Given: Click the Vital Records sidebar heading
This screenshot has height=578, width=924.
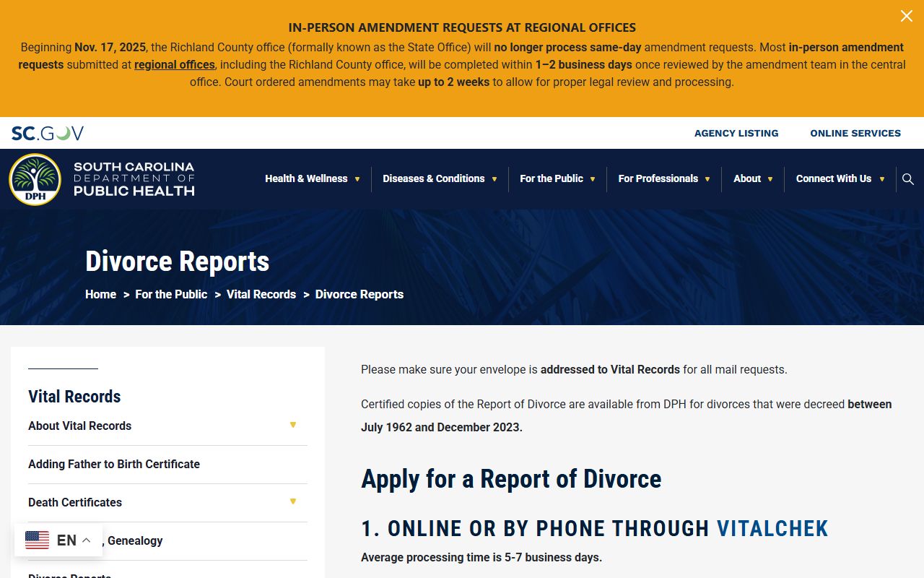Looking at the screenshot, I should [74, 396].
